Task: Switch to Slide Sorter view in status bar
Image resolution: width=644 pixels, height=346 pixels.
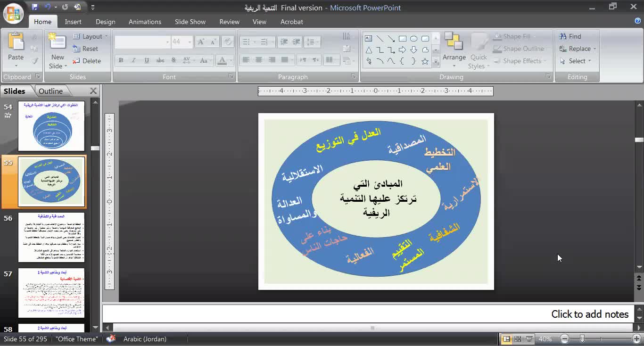Action: tap(518, 338)
